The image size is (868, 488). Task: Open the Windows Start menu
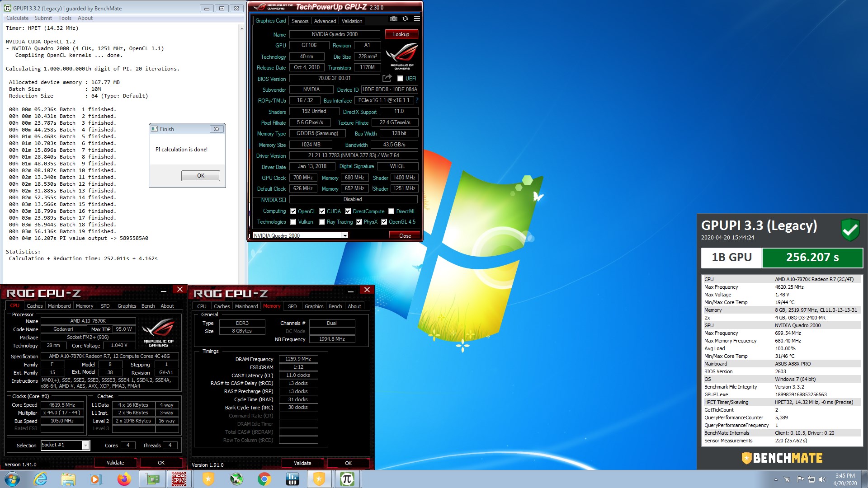coord(12,479)
